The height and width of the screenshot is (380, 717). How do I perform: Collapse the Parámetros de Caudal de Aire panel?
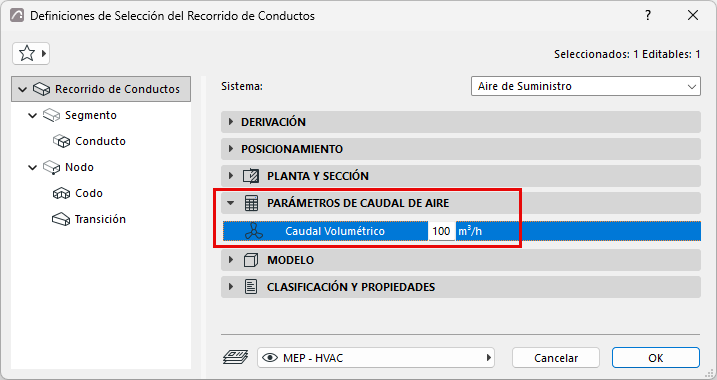(230, 203)
